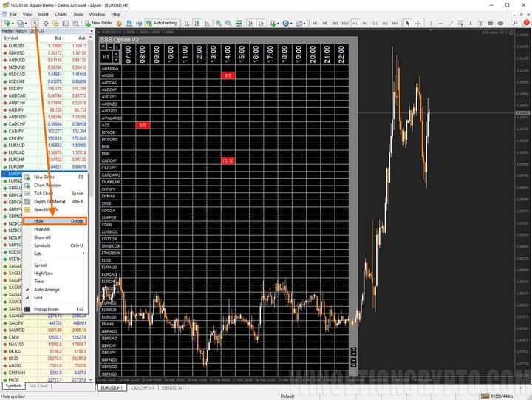Screen dimensions: 532x400
Task: Click the red 10/10 cell for CADCHF
Action: click(x=228, y=160)
